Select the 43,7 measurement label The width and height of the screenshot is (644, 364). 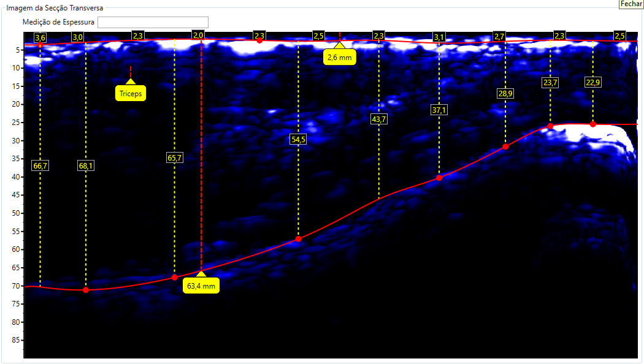coord(379,119)
